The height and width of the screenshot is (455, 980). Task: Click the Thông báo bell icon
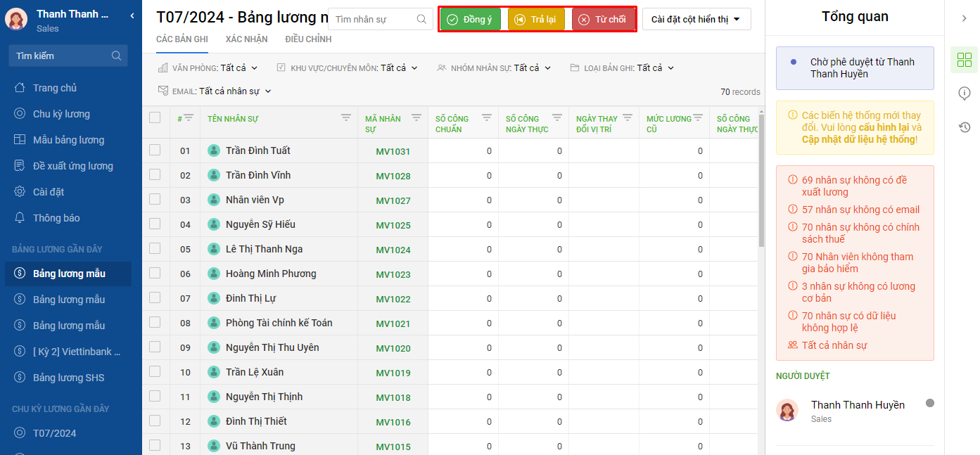pyautogui.click(x=20, y=218)
